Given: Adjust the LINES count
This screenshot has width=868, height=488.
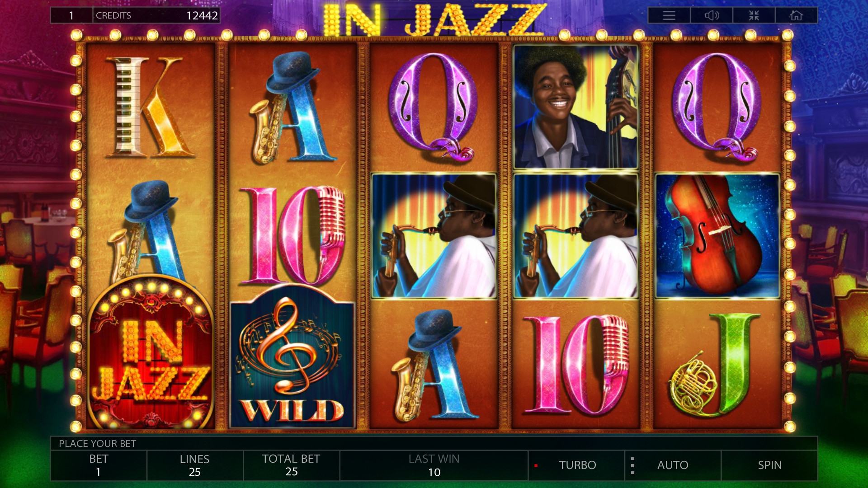Looking at the screenshot, I should click(195, 465).
